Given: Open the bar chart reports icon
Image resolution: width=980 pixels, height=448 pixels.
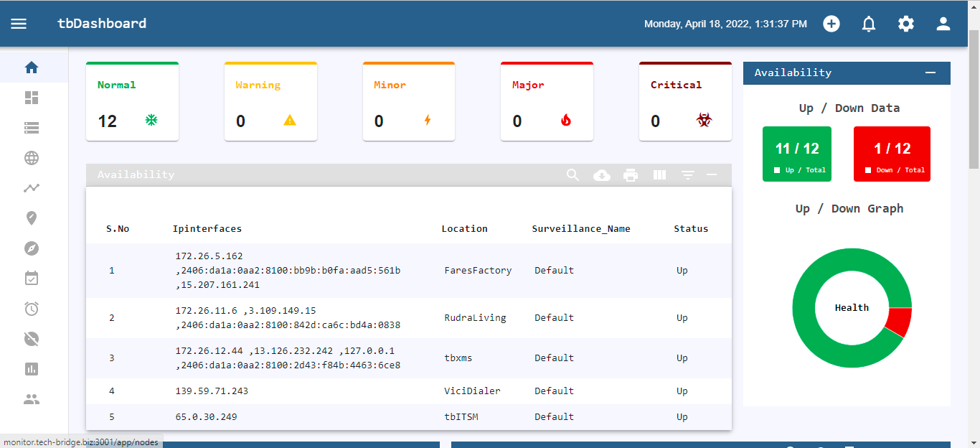Looking at the screenshot, I should 32,368.
